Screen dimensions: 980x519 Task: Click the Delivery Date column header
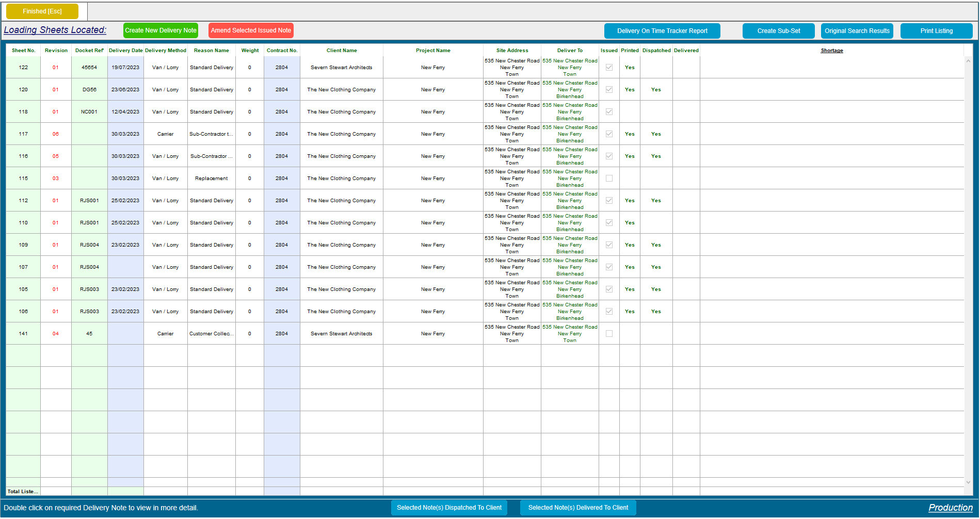coord(125,51)
